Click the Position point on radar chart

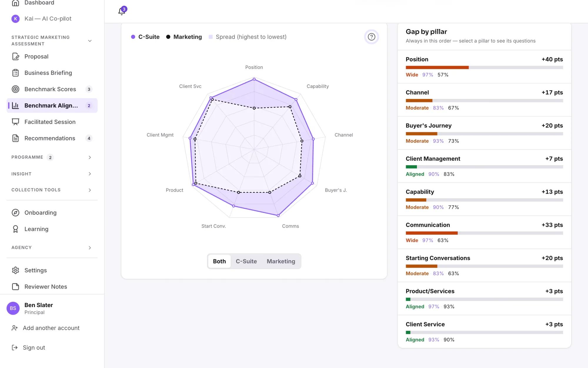(x=254, y=79)
